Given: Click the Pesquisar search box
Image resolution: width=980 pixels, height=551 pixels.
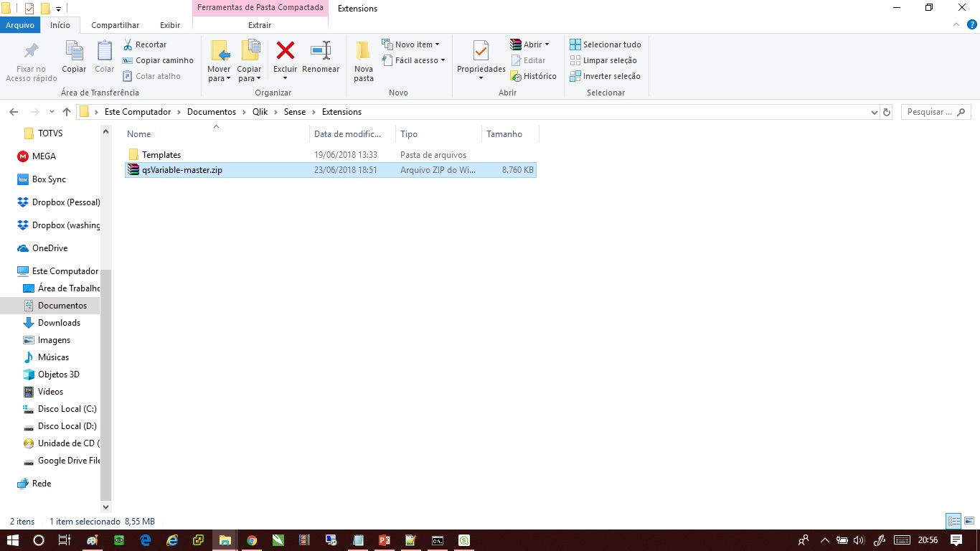Looking at the screenshot, I should point(935,112).
